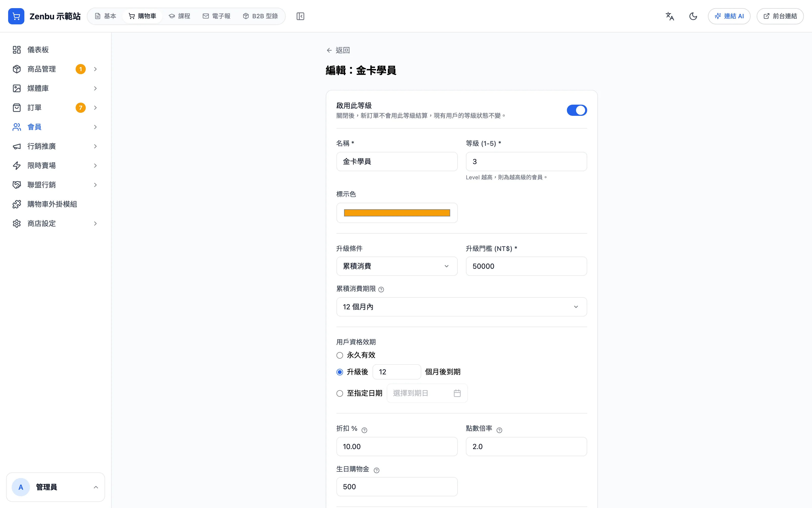Image resolution: width=812 pixels, height=508 pixels.
Task: Select the 永久有效 radio option
Action: [340, 355]
